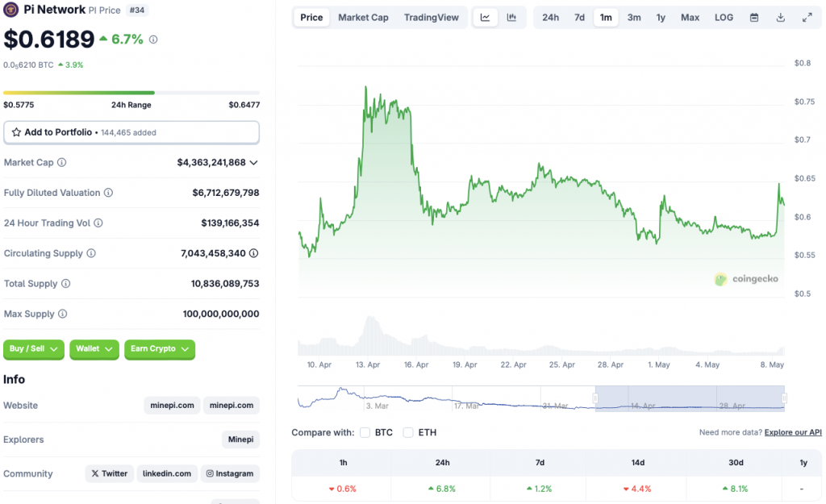Open info icon next to 6.7% change

click(153, 40)
